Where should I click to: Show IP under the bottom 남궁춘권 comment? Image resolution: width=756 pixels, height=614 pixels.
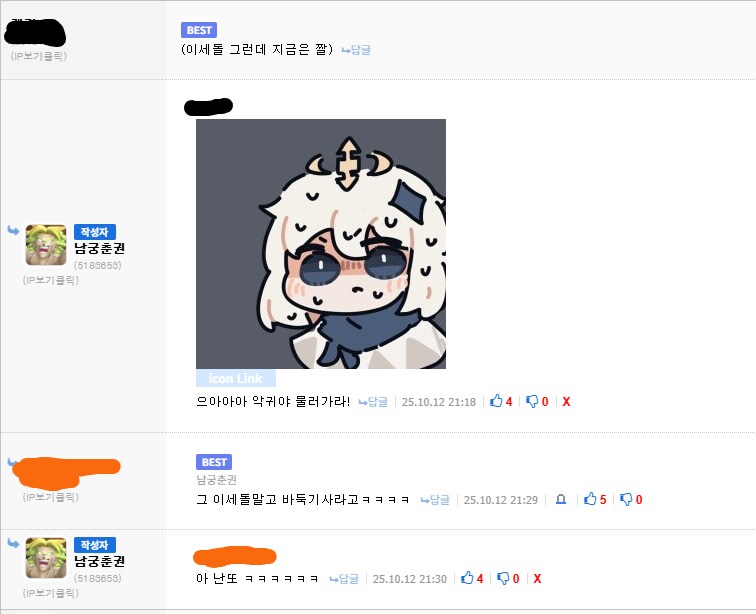coord(51,593)
